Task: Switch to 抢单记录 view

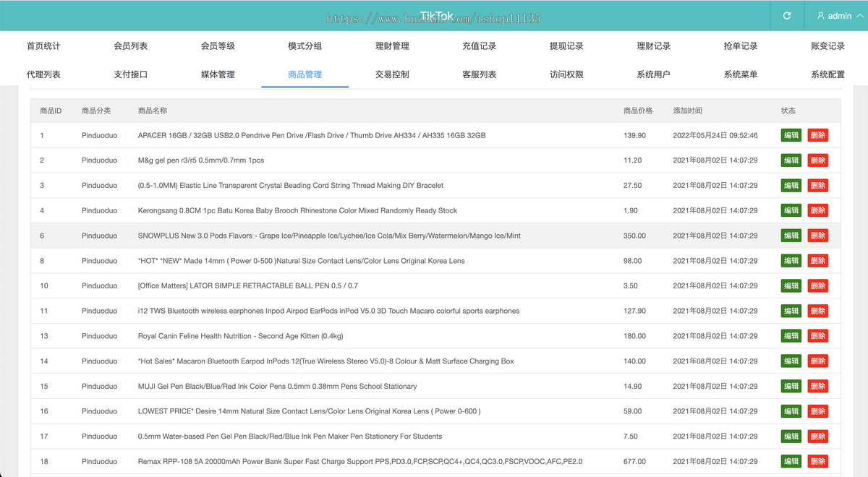Action: click(x=741, y=45)
